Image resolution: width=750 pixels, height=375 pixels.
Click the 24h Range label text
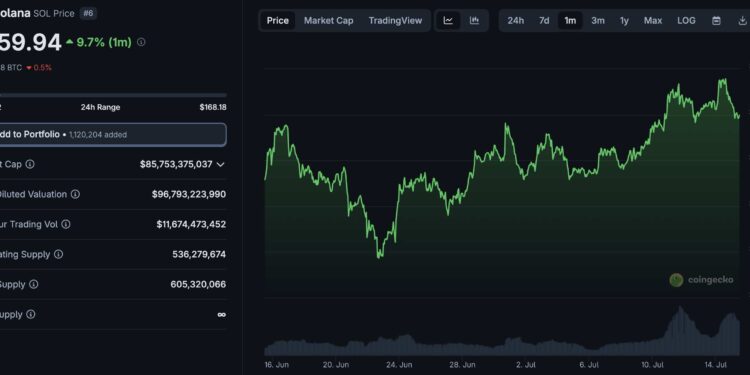click(x=100, y=107)
